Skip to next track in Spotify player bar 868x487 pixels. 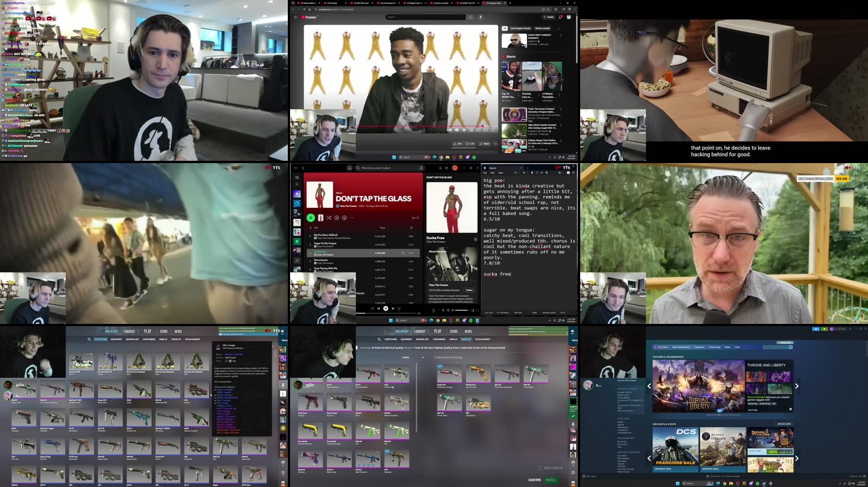393,309
